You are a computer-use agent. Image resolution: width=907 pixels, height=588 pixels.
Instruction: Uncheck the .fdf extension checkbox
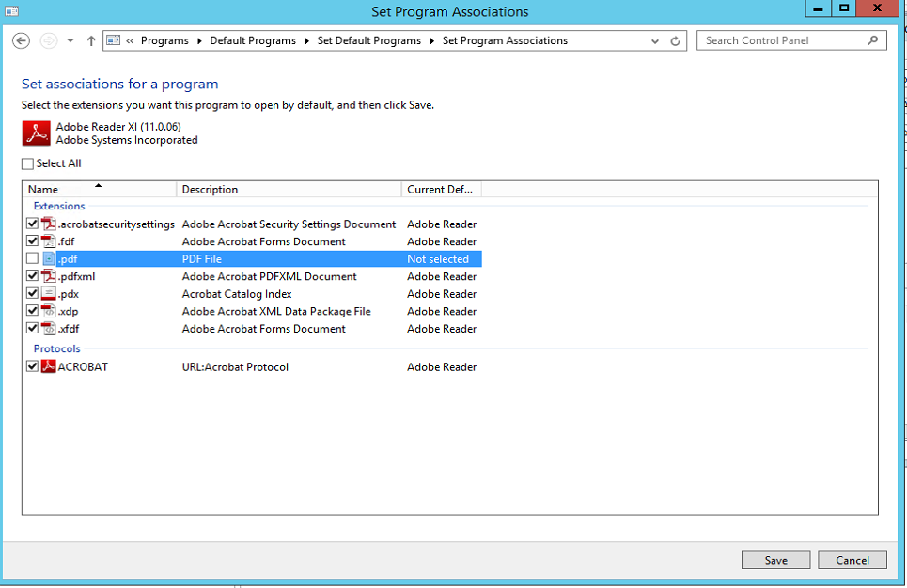32,240
